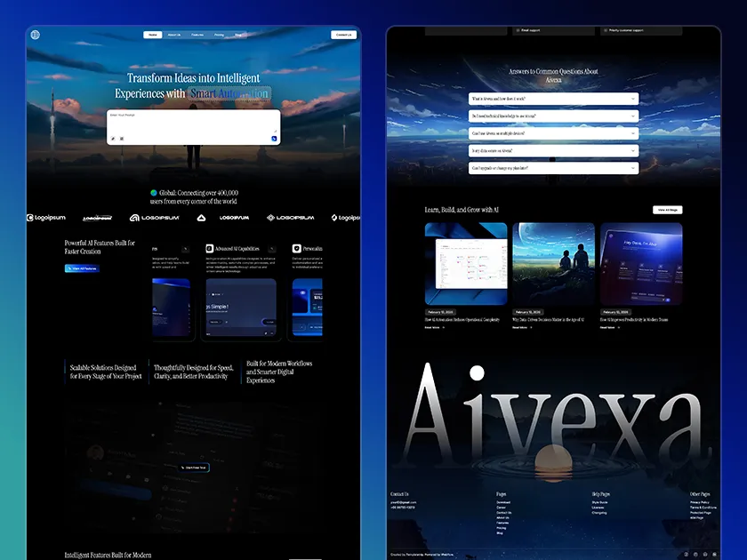The image size is (747, 560).
Task: Click the footer phone number text
Action: point(403,508)
